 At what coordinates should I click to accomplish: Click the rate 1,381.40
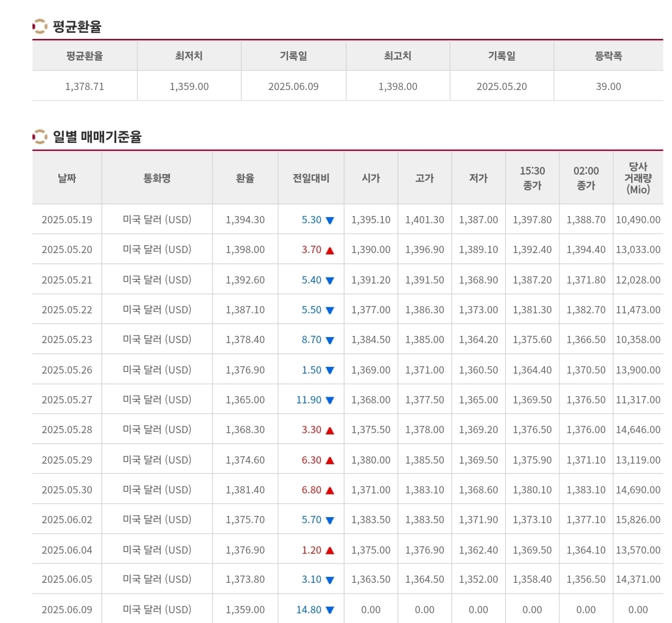click(245, 490)
